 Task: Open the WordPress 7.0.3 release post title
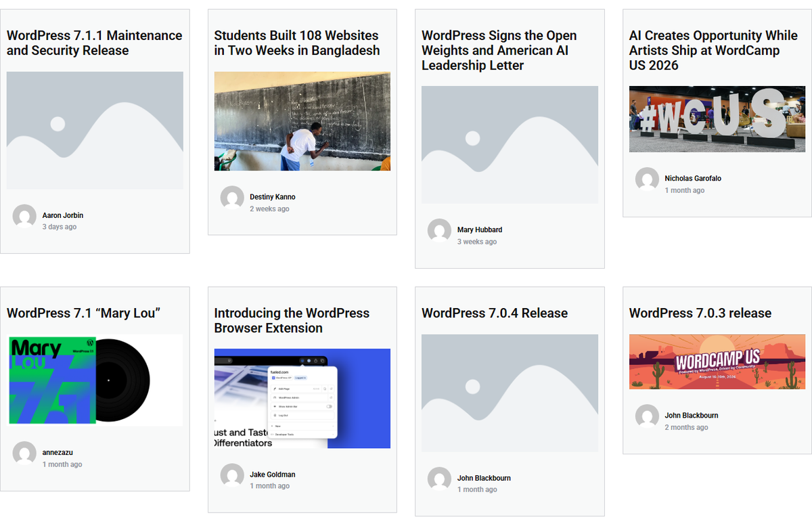pos(700,313)
